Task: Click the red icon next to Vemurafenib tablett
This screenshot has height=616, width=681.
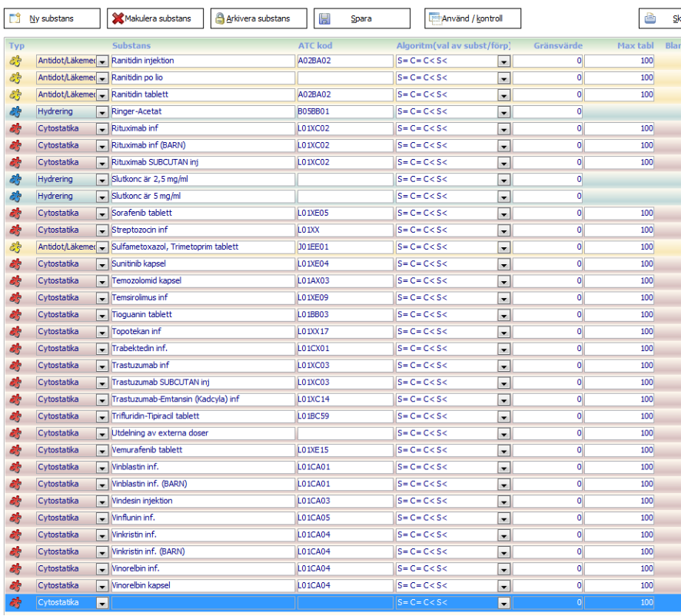Action: tap(15, 450)
